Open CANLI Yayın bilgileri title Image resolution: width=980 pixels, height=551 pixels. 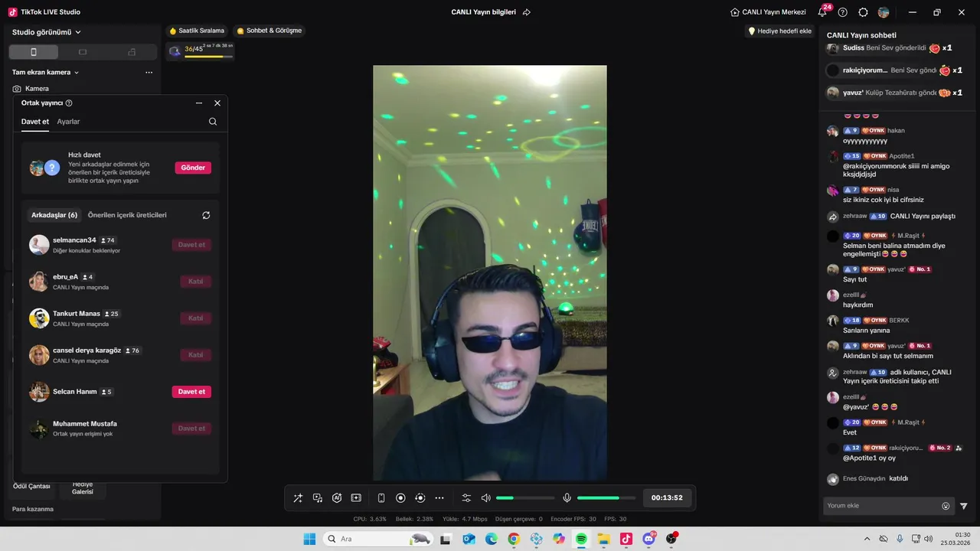click(x=483, y=12)
